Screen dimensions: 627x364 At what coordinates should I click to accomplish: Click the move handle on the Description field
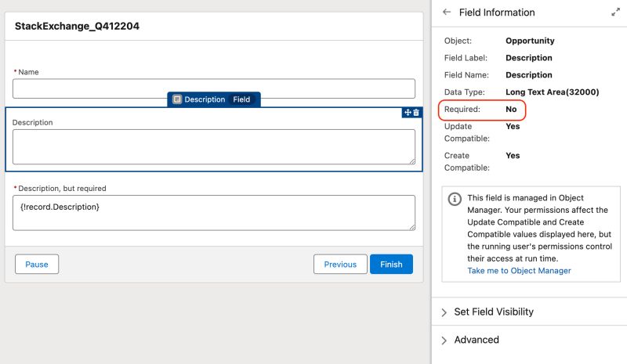click(407, 113)
